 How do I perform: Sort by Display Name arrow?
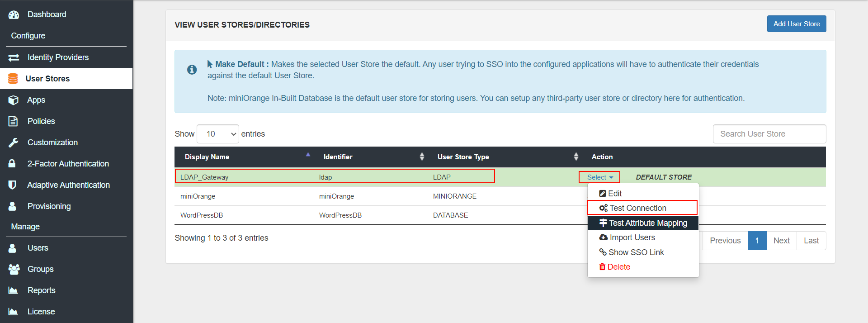pos(308,155)
